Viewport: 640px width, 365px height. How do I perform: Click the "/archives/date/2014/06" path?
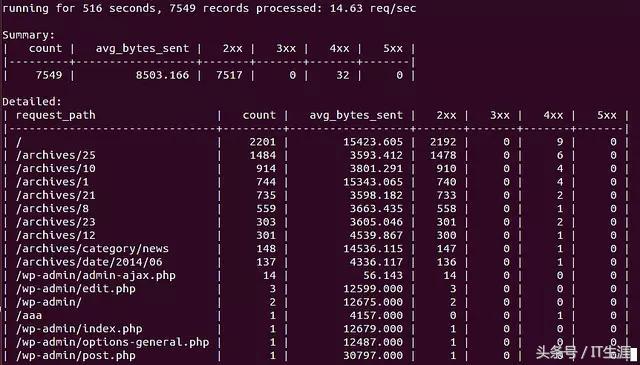coord(89,262)
